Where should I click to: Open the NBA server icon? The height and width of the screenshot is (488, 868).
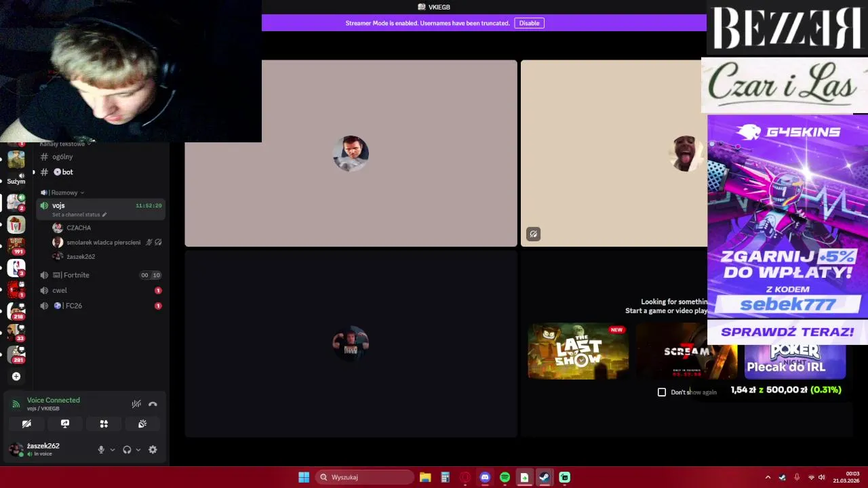[16, 267]
